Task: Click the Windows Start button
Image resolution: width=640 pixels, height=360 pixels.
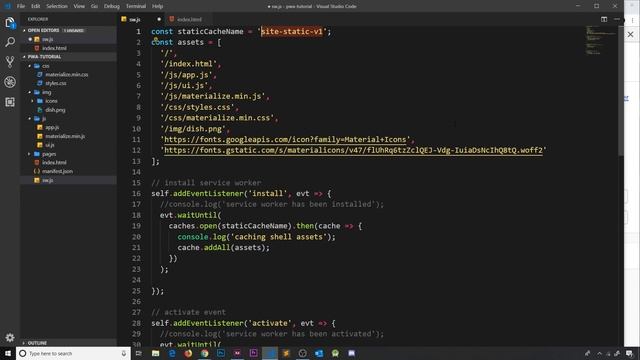Action: pos(8,353)
